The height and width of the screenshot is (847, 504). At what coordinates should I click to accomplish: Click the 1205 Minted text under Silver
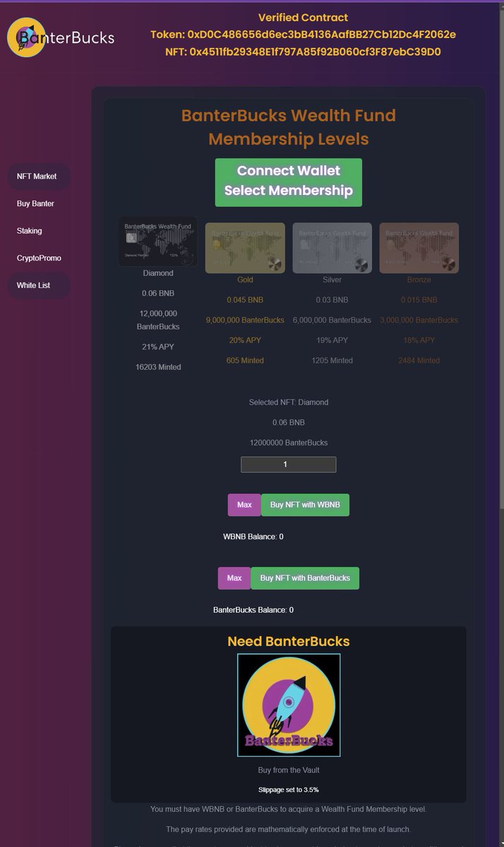(x=332, y=361)
